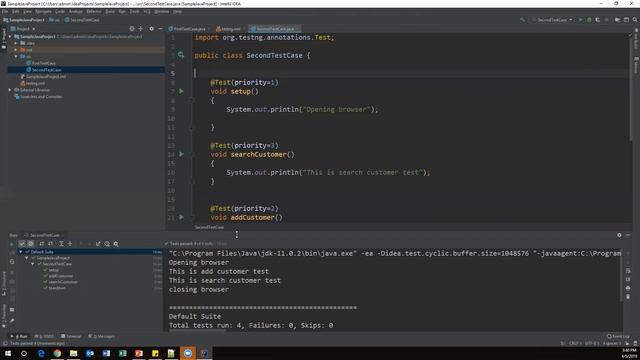Open the File menu
The width and height of the screenshot is (640, 360).
click(x=5, y=11)
